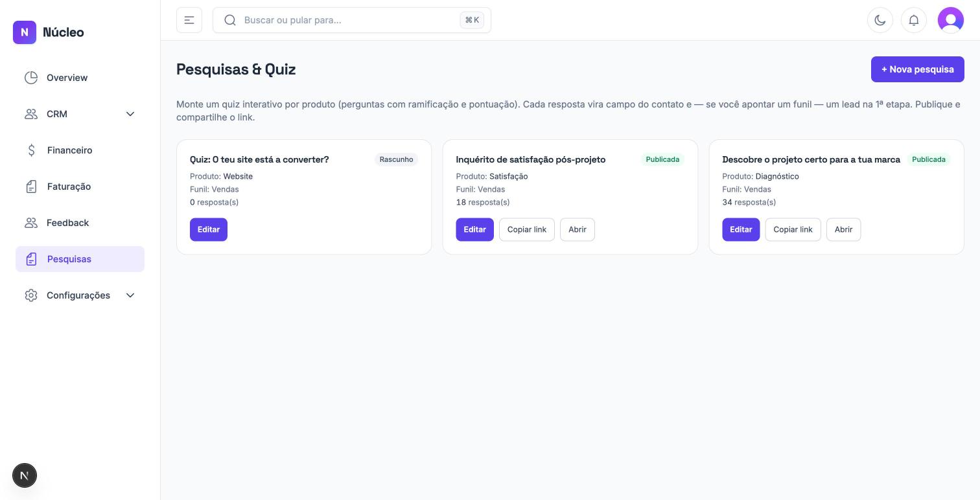Click the 'Produto: Website' line
The width and height of the screenshot is (980, 500).
[x=221, y=176]
